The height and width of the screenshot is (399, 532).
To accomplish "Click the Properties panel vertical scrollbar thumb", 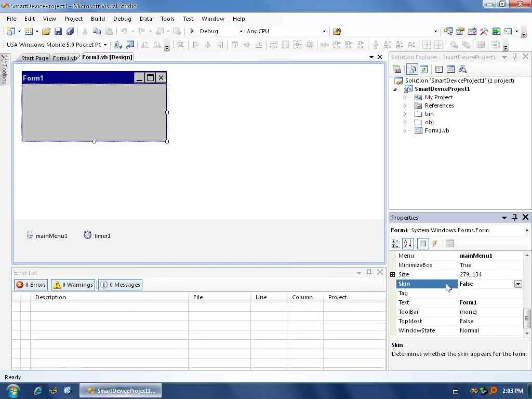I will pos(527,318).
